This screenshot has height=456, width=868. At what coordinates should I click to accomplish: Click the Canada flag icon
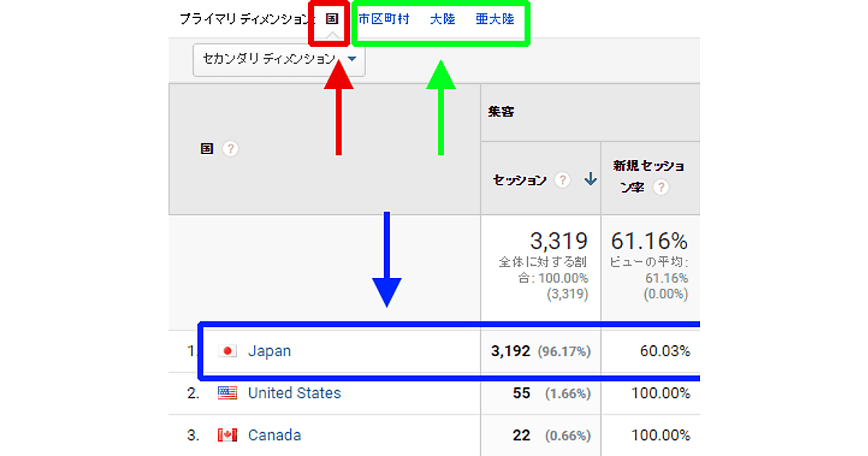[x=227, y=435]
